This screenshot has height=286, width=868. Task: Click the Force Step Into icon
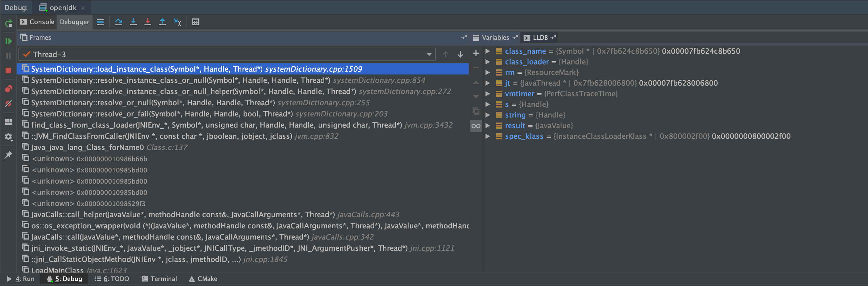[148, 22]
